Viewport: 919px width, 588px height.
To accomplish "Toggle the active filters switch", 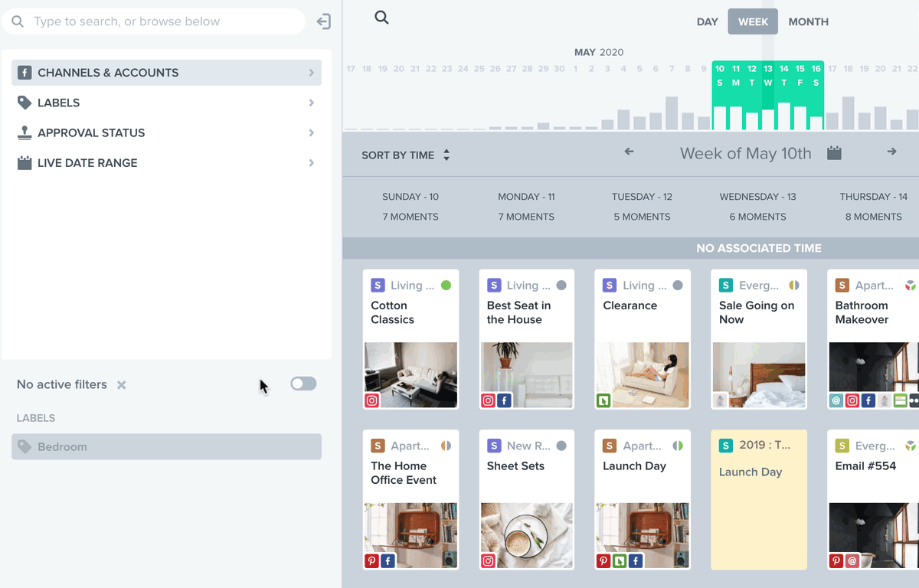I will [303, 384].
